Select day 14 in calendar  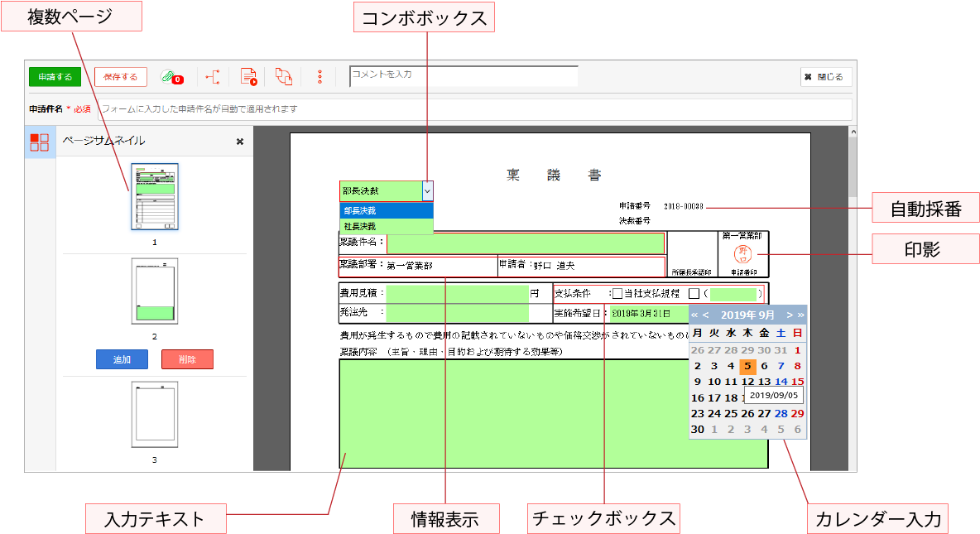781,382
